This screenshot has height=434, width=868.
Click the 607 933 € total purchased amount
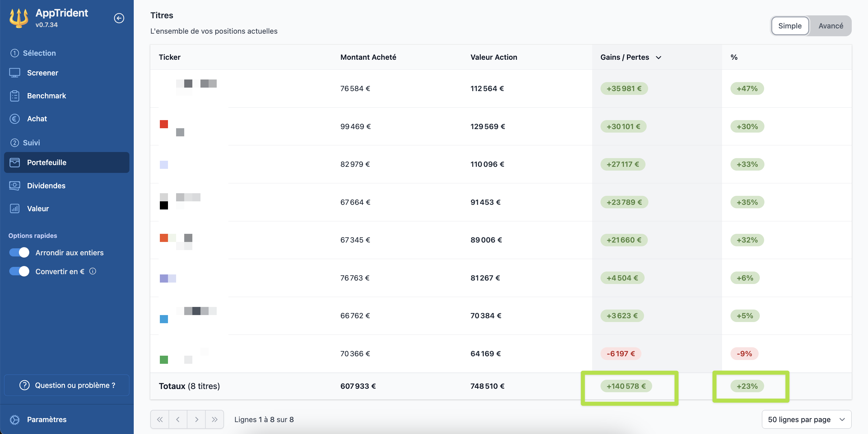[358, 386]
